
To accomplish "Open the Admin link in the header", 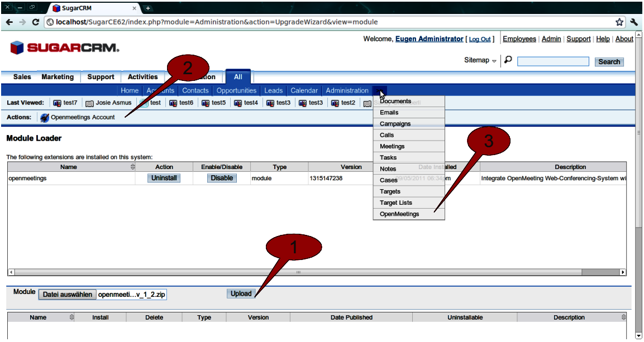I will pyautogui.click(x=551, y=39).
